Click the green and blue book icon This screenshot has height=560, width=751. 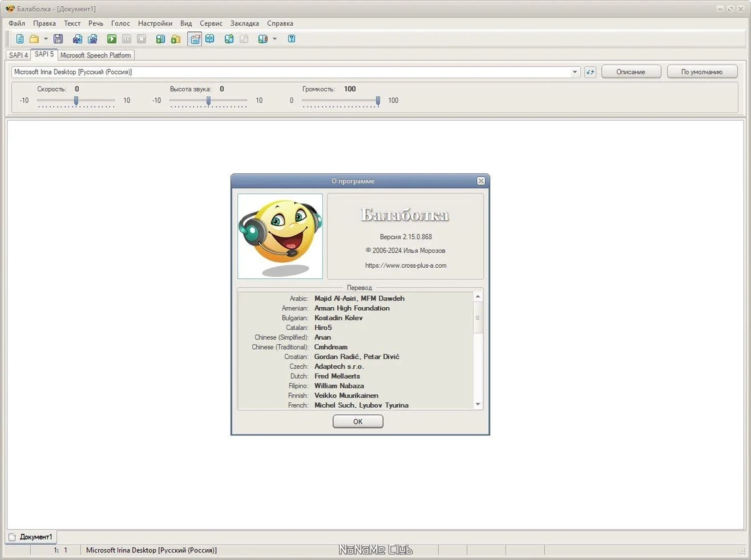click(x=229, y=39)
